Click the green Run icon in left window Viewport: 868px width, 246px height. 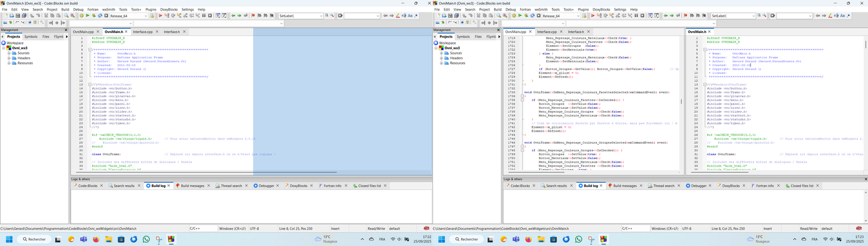click(87, 16)
